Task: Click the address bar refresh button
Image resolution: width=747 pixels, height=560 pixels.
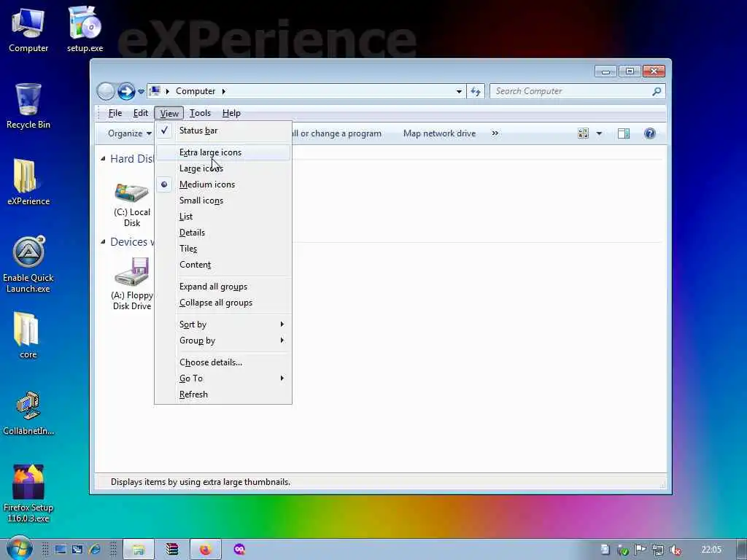Action: click(476, 91)
